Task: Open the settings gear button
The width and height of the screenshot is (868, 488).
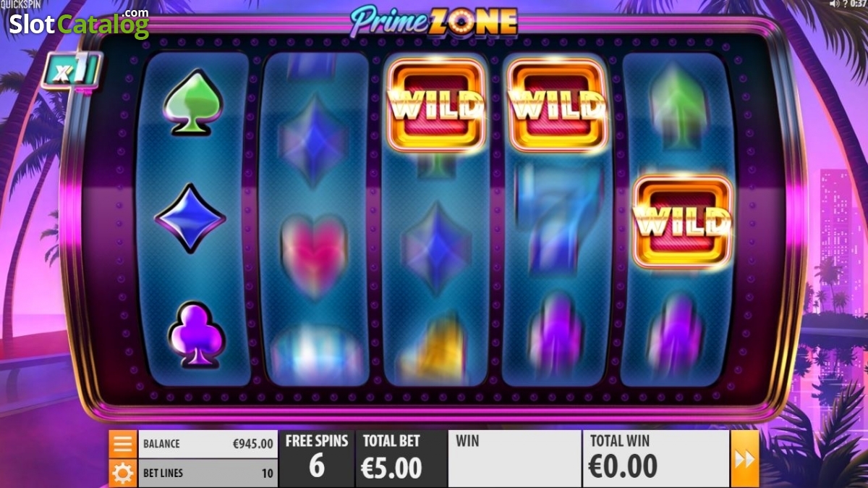Action: [x=123, y=474]
